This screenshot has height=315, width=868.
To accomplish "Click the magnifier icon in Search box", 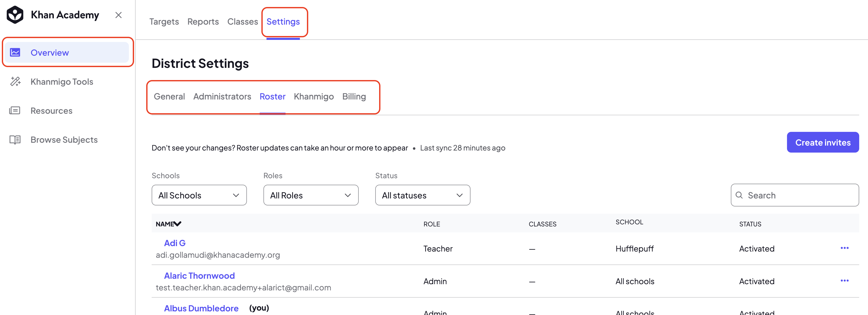I will coord(739,195).
